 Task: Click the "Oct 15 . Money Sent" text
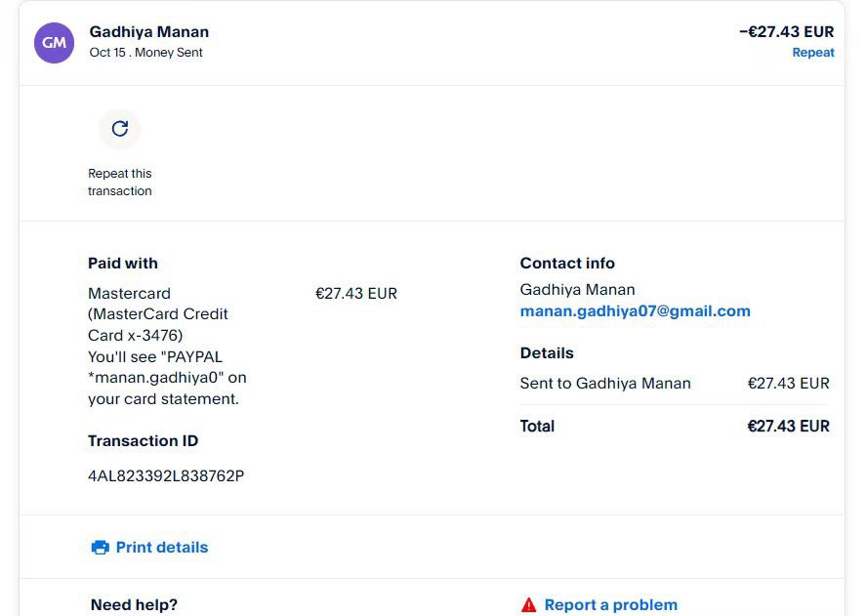(x=146, y=53)
